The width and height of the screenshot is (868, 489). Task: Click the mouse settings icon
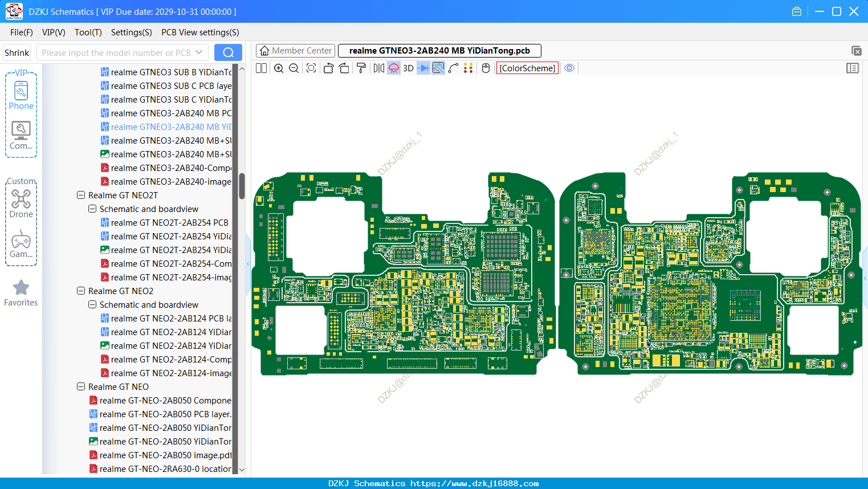(486, 68)
